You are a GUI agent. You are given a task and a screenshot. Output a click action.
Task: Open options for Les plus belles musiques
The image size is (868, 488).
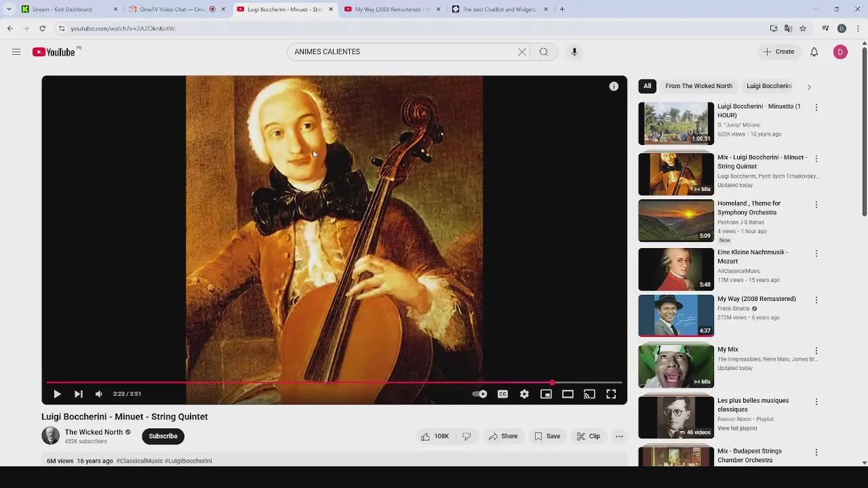tap(816, 401)
